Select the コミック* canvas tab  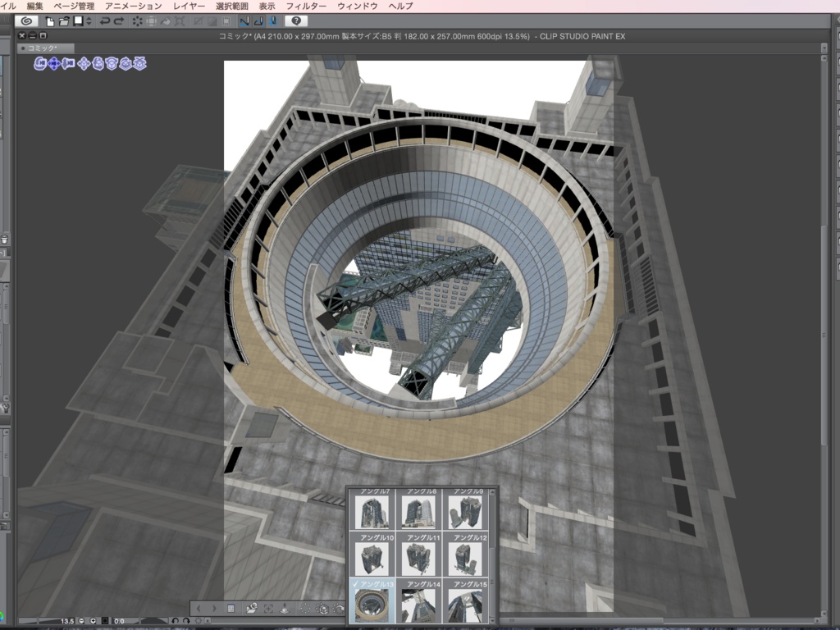pyautogui.click(x=46, y=48)
